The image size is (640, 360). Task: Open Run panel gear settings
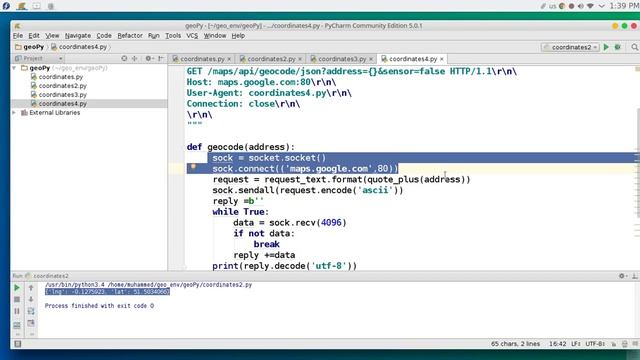click(x=622, y=276)
